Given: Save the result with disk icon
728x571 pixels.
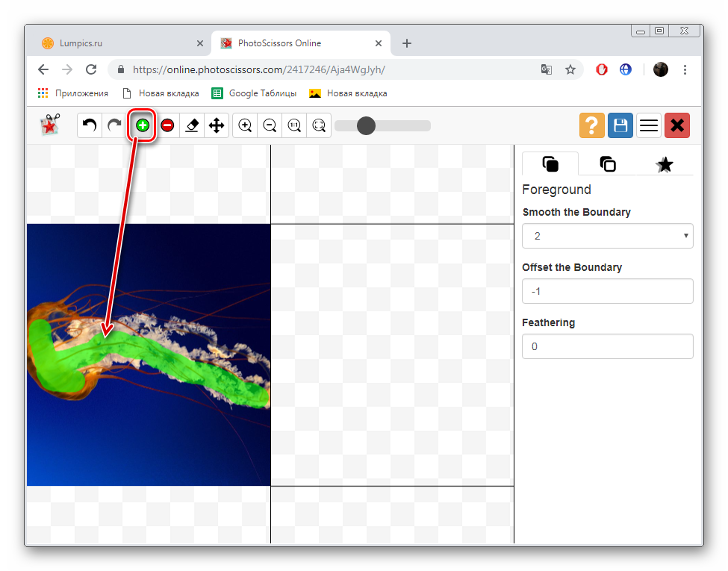Looking at the screenshot, I should (620, 125).
